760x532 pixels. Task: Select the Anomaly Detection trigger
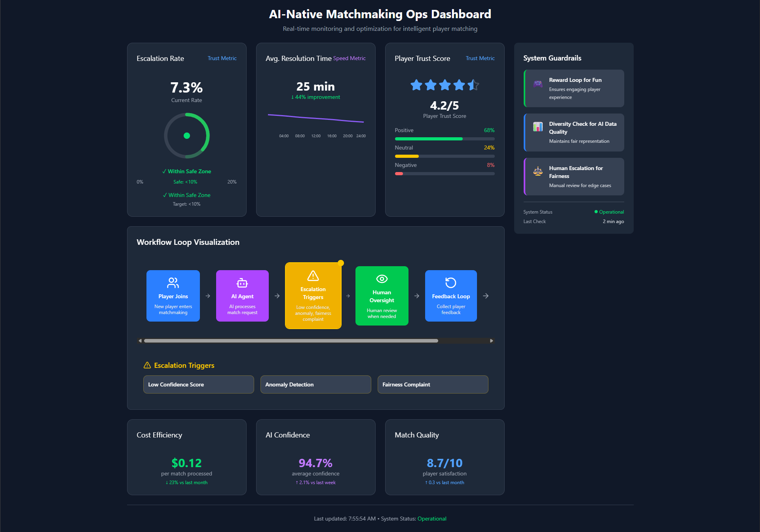(x=315, y=384)
